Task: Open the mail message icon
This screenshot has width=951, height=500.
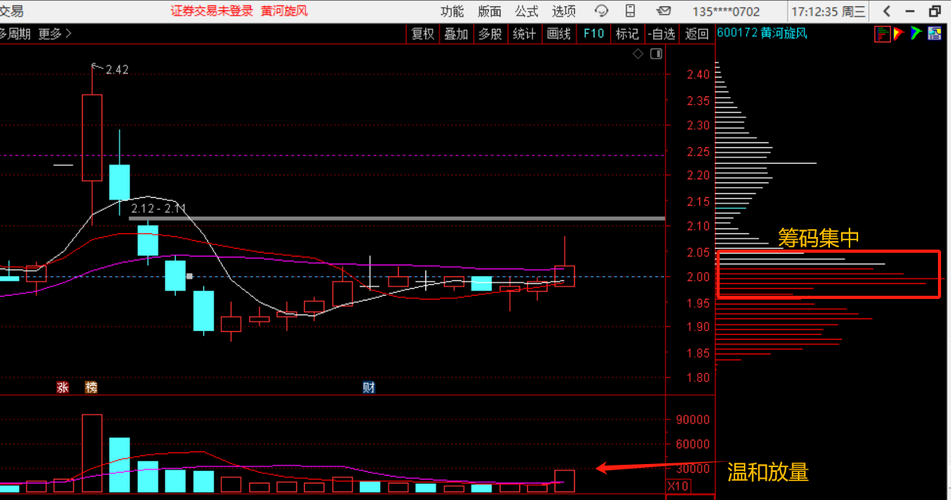Action: click(x=664, y=11)
